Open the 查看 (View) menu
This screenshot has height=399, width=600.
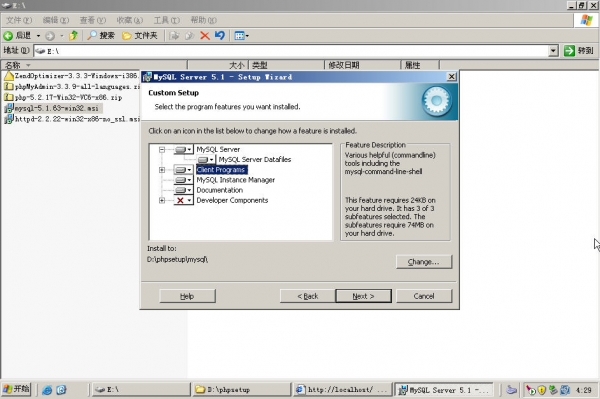[93, 20]
